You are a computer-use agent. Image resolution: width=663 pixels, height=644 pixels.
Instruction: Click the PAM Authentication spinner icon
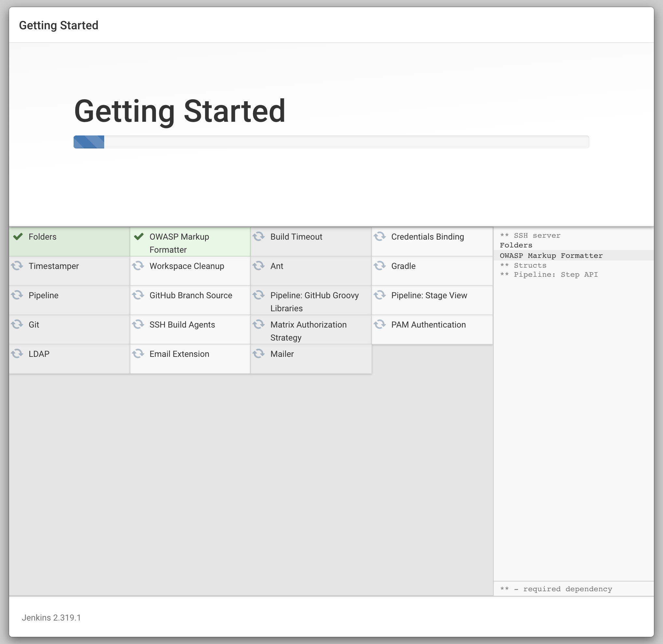[x=380, y=325]
